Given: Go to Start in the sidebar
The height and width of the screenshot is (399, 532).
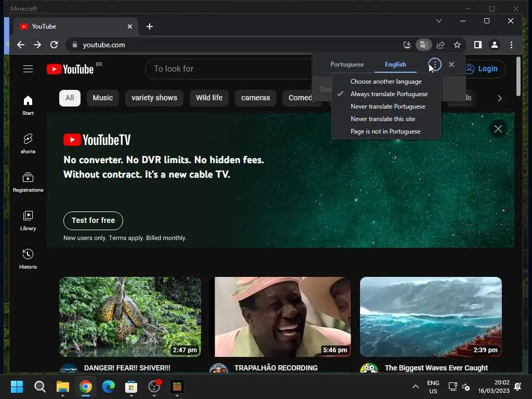Looking at the screenshot, I should pos(28,105).
